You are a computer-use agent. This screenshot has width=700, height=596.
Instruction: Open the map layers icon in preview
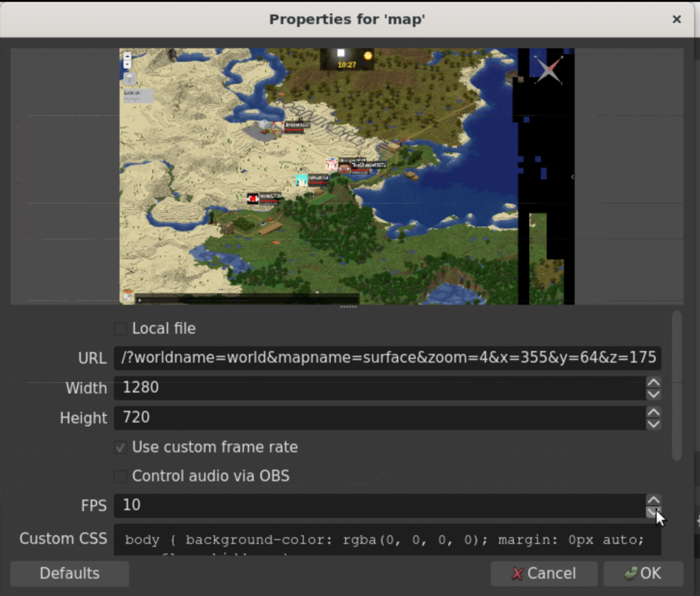[x=129, y=79]
